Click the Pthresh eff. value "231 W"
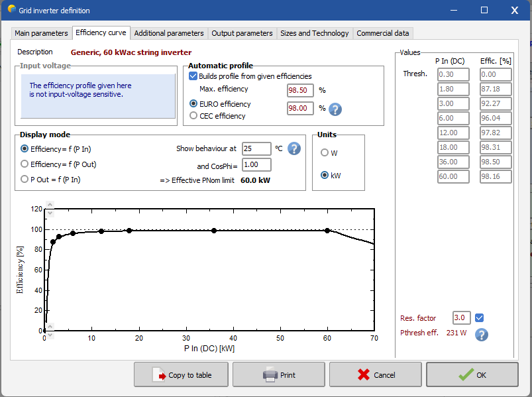 456,333
